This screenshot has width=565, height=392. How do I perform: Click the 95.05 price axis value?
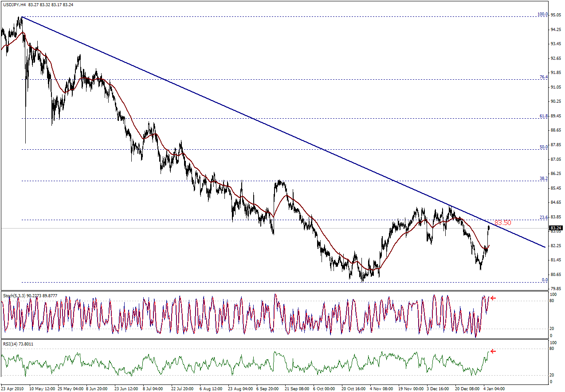[x=556, y=15]
